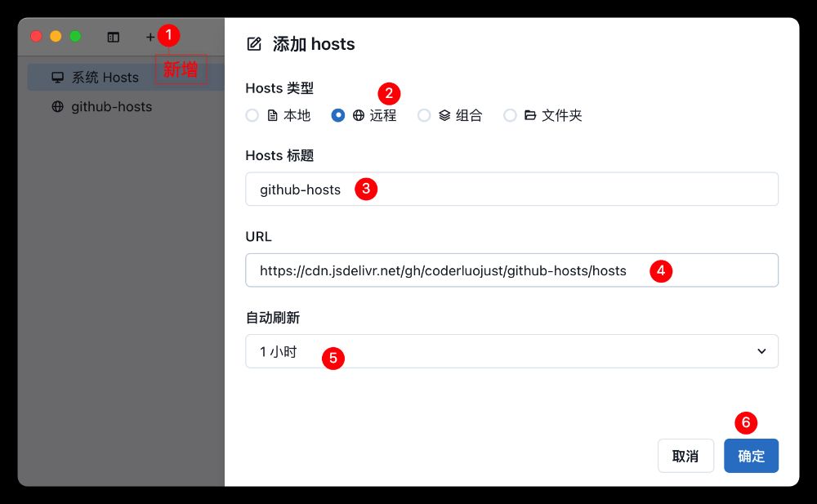This screenshot has height=504, width=817.
Task: Click the 确定 button to confirm
Action: [751, 456]
